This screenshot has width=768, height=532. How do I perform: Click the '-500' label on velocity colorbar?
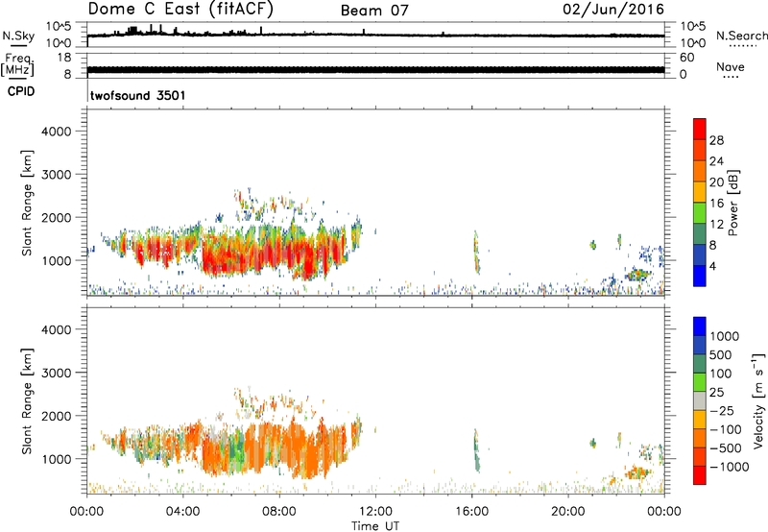(x=726, y=447)
